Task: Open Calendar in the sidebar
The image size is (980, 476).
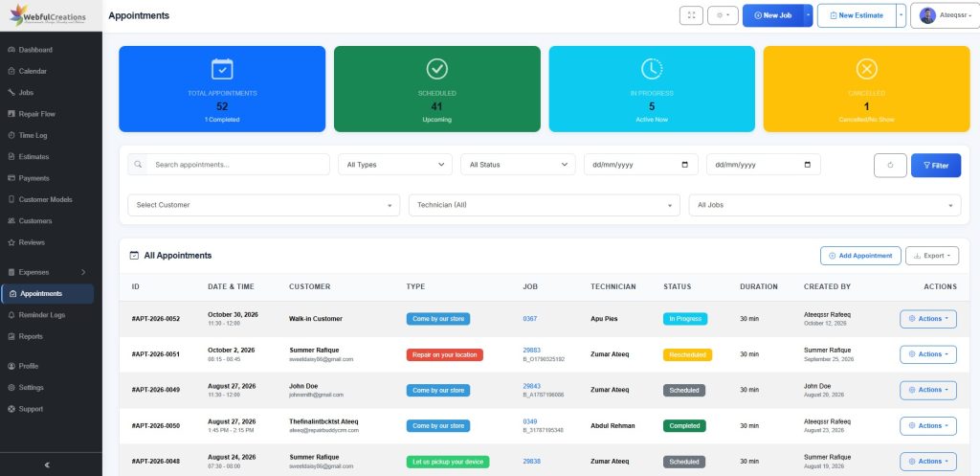Action: (33, 71)
